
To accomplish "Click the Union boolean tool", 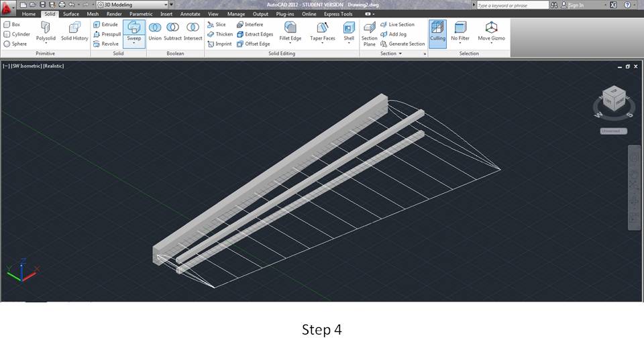I will click(155, 32).
